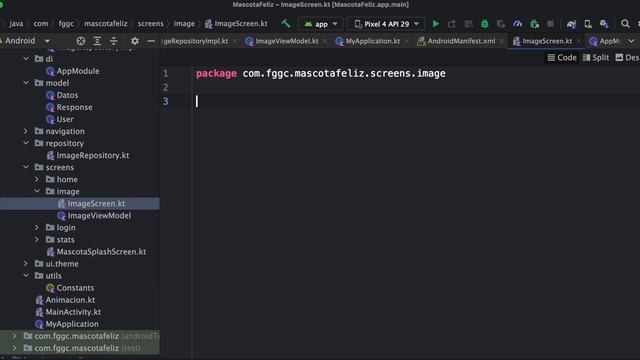Collapse the screens folder
Image resolution: width=640 pixels, height=360 pixels.
pos(26,167)
